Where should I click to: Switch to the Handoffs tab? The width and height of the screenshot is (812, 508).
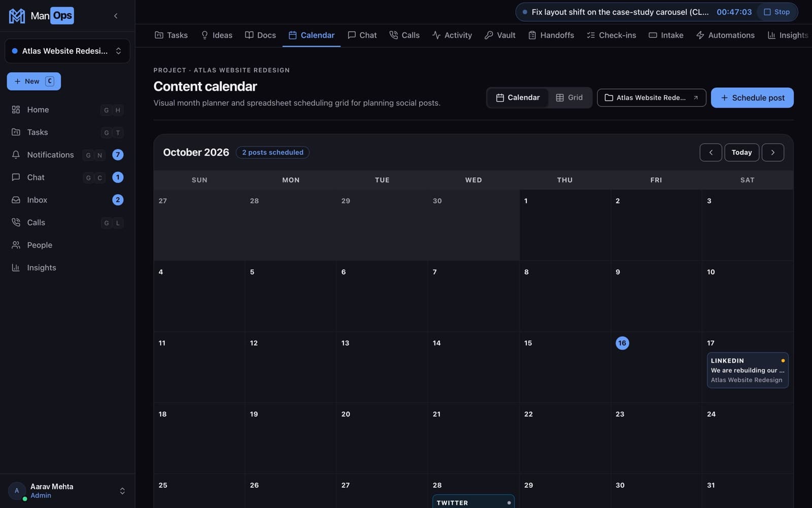(x=551, y=35)
